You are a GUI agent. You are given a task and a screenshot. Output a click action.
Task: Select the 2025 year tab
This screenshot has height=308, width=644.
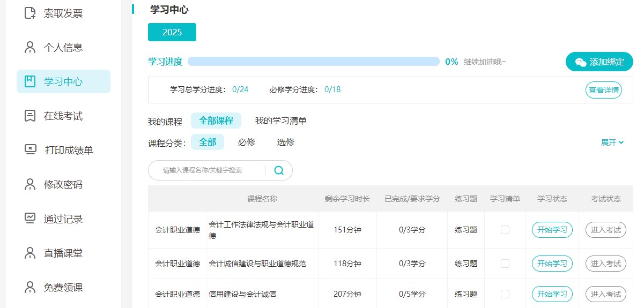pyautogui.click(x=172, y=32)
